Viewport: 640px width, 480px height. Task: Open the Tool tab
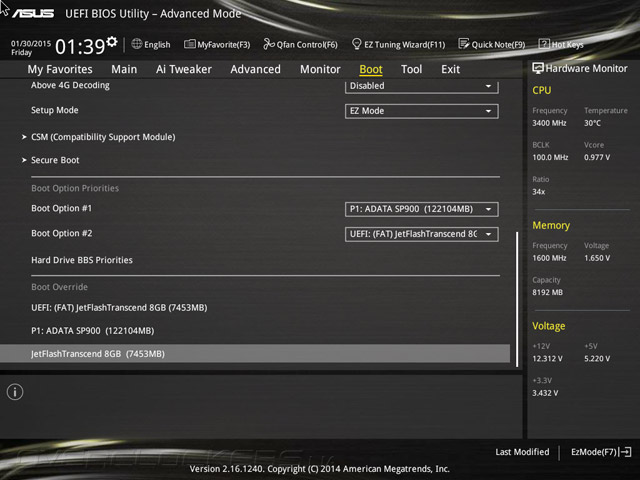click(x=411, y=69)
